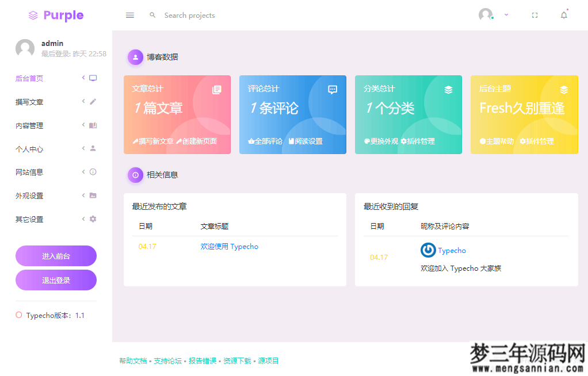
Task: Click the pencil icon beside 撰写文章
Action: (x=94, y=101)
